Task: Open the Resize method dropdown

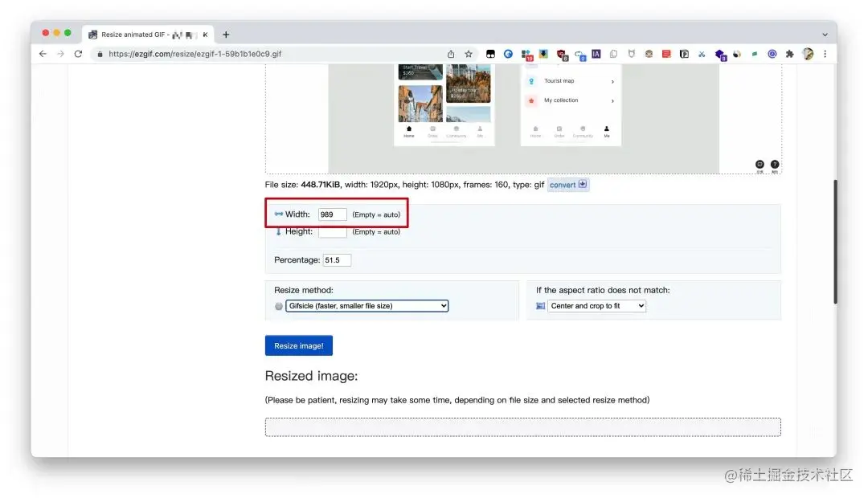Action: click(x=367, y=305)
